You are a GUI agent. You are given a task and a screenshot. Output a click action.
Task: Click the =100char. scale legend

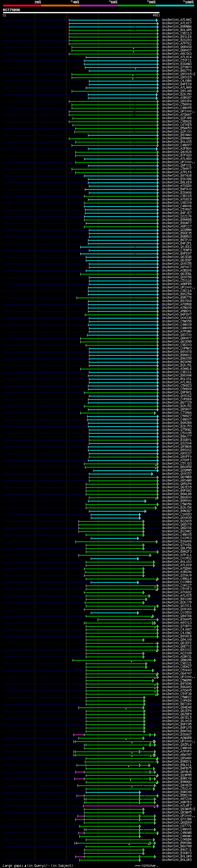click(x=146, y=866)
